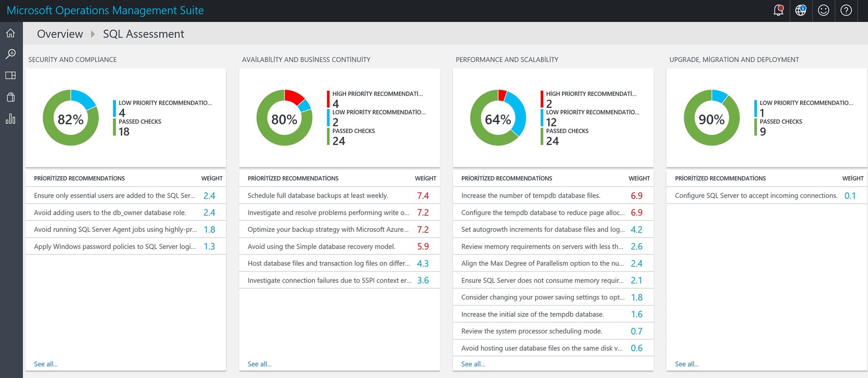Open 'Align the Max Degree of Parallelism' row
The image size is (868, 378).
coord(553,263)
